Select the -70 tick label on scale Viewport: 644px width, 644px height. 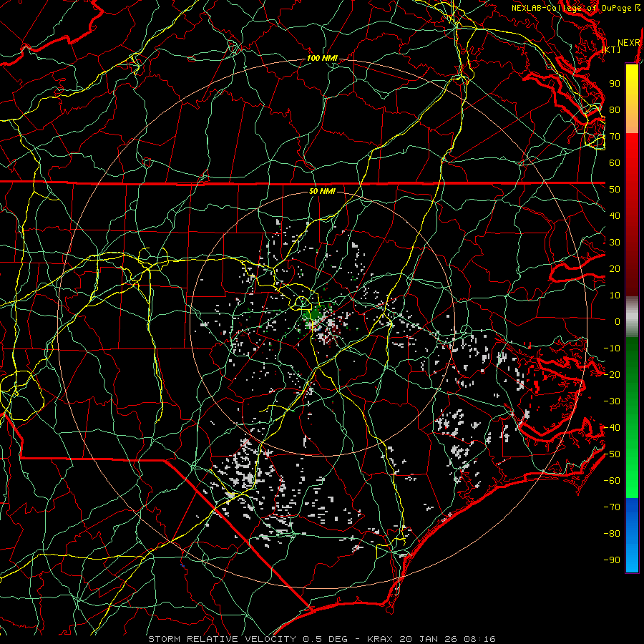click(x=612, y=507)
